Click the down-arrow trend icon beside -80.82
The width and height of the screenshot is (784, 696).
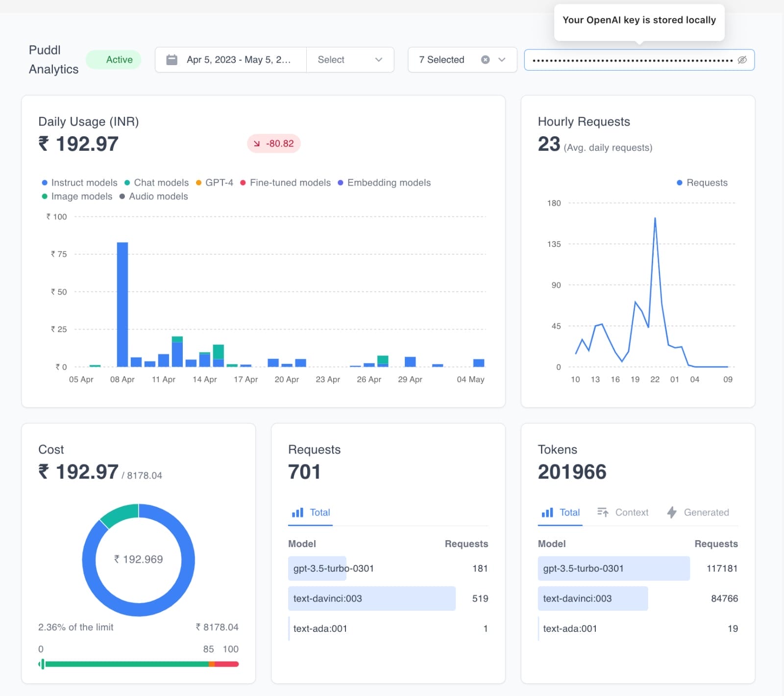coord(257,144)
